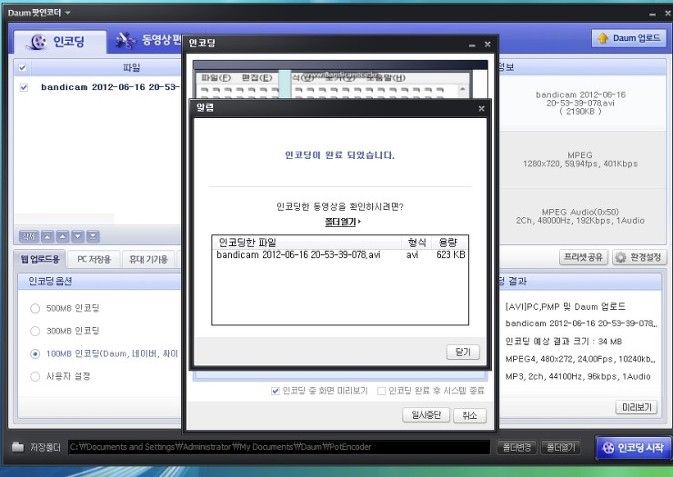Click the 형식 column header
Screen dimensions: 673x477
[417, 243]
